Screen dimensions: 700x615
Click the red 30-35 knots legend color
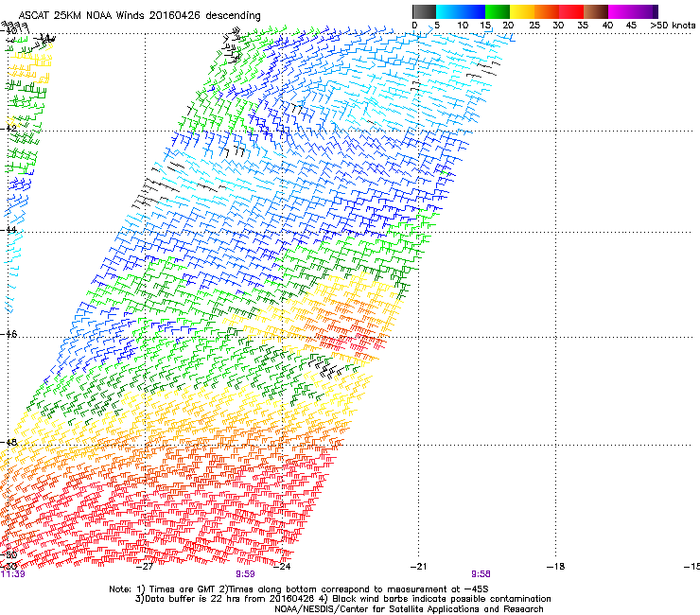(x=571, y=11)
